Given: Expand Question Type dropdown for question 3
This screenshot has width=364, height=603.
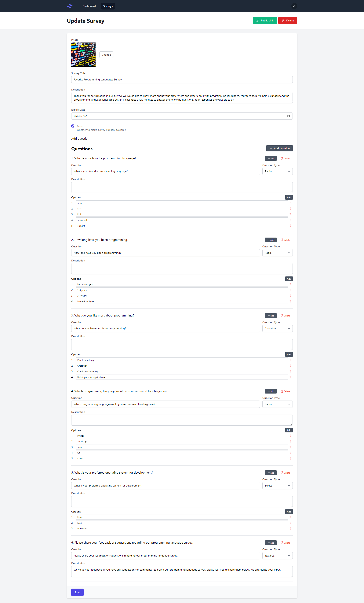Looking at the screenshot, I should click(x=277, y=328).
